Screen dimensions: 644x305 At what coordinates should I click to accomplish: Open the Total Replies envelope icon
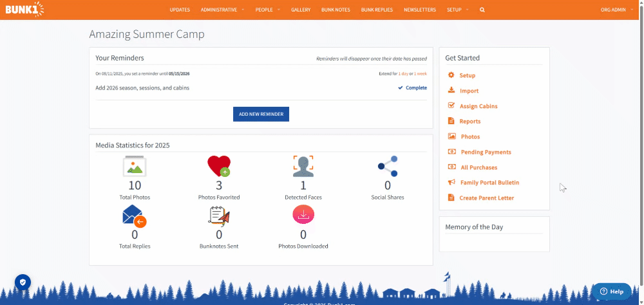pos(135,216)
